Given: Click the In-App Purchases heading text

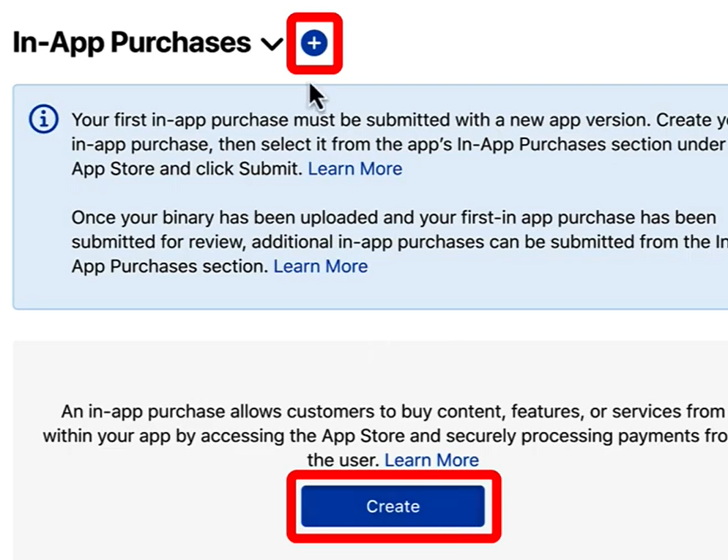Looking at the screenshot, I should pyautogui.click(x=132, y=42).
